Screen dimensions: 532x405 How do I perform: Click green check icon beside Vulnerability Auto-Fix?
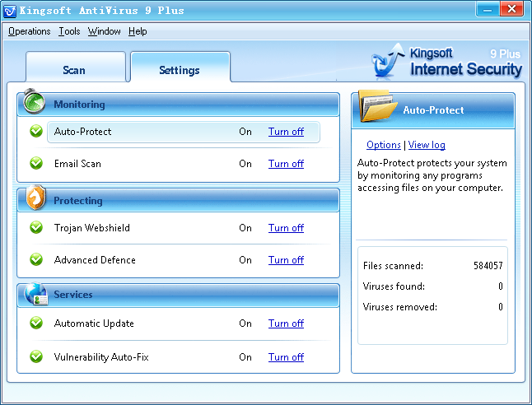pyautogui.click(x=36, y=356)
